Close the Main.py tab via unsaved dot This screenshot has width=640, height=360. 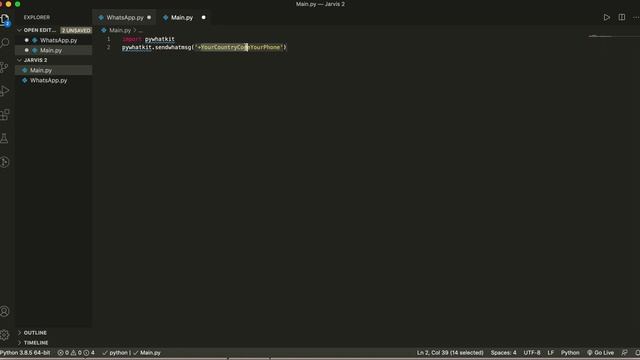tap(204, 18)
